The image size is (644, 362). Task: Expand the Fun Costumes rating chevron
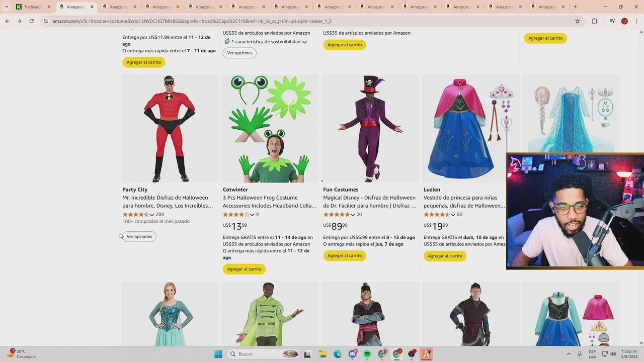click(353, 215)
